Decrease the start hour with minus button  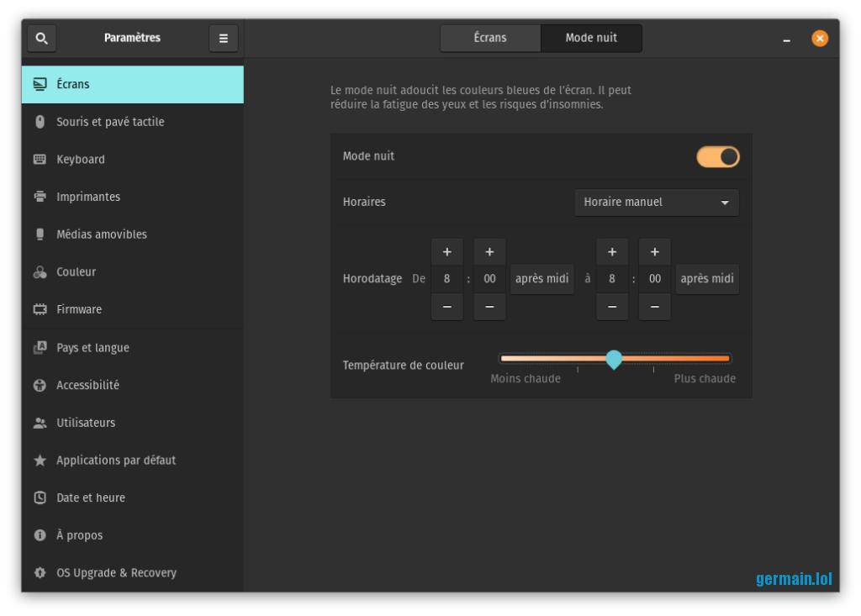pos(447,307)
